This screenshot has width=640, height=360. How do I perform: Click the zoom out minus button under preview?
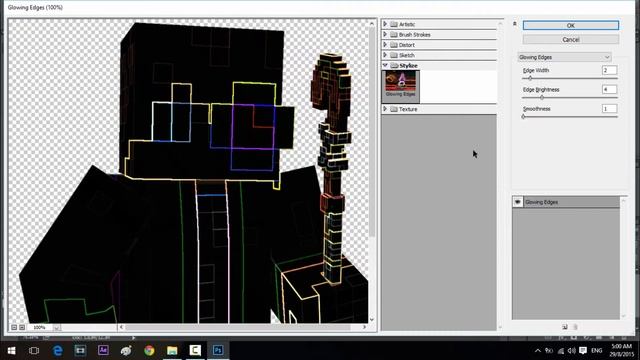coord(14,327)
